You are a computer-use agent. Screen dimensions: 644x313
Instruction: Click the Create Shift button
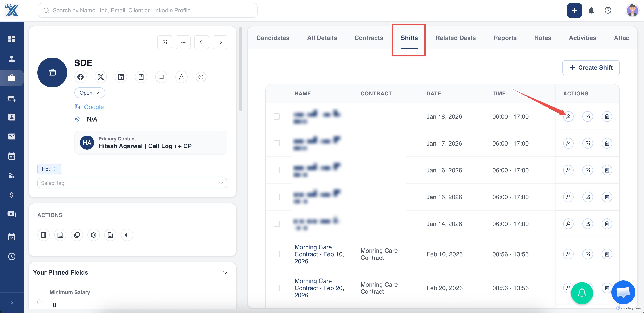coord(591,68)
